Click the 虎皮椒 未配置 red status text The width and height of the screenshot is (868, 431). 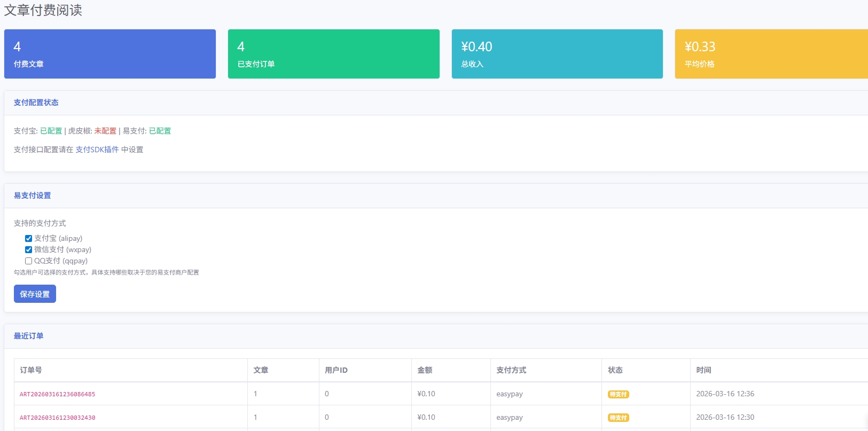(x=105, y=131)
